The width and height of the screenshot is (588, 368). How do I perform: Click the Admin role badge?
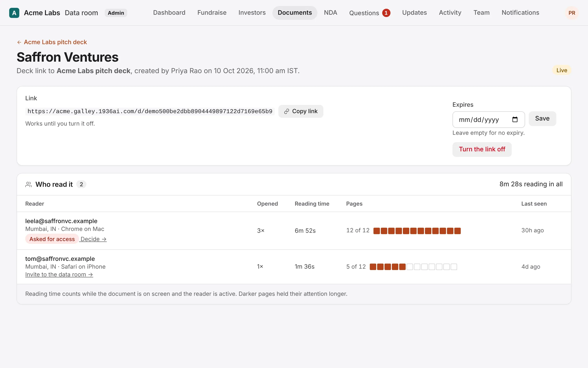tap(116, 13)
